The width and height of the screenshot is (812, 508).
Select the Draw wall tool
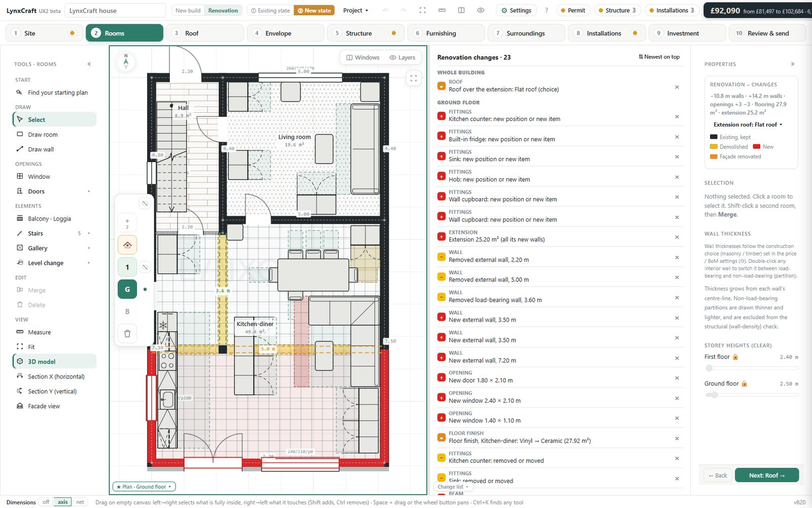54,149
